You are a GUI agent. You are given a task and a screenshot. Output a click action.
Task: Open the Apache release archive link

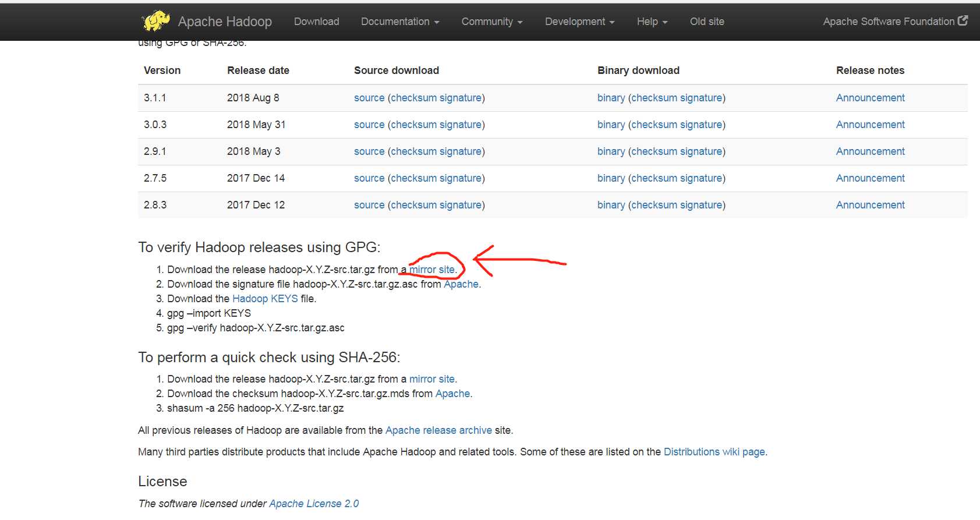tap(438, 430)
